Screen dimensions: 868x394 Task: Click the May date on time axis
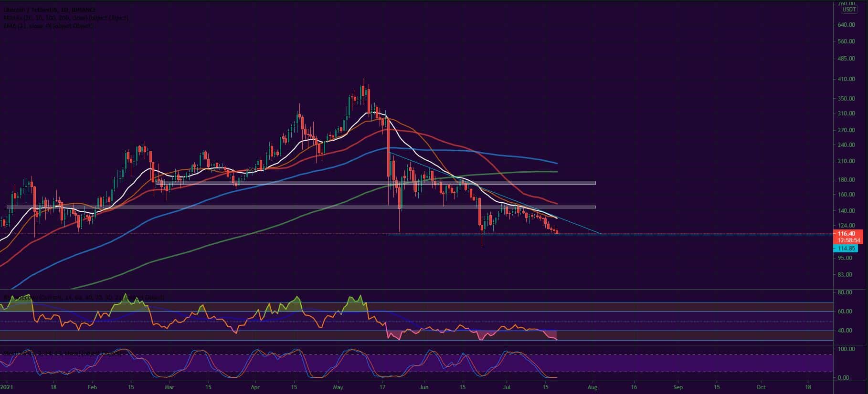(x=338, y=388)
